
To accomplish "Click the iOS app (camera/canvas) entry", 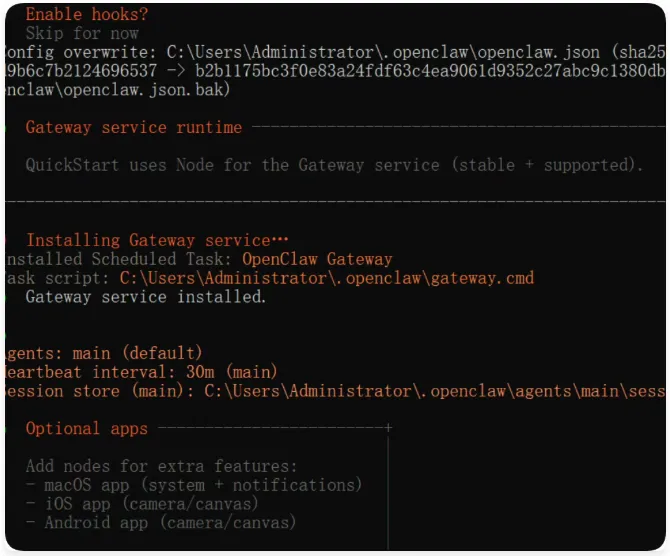I will pyautogui.click(x=142, y=504).
